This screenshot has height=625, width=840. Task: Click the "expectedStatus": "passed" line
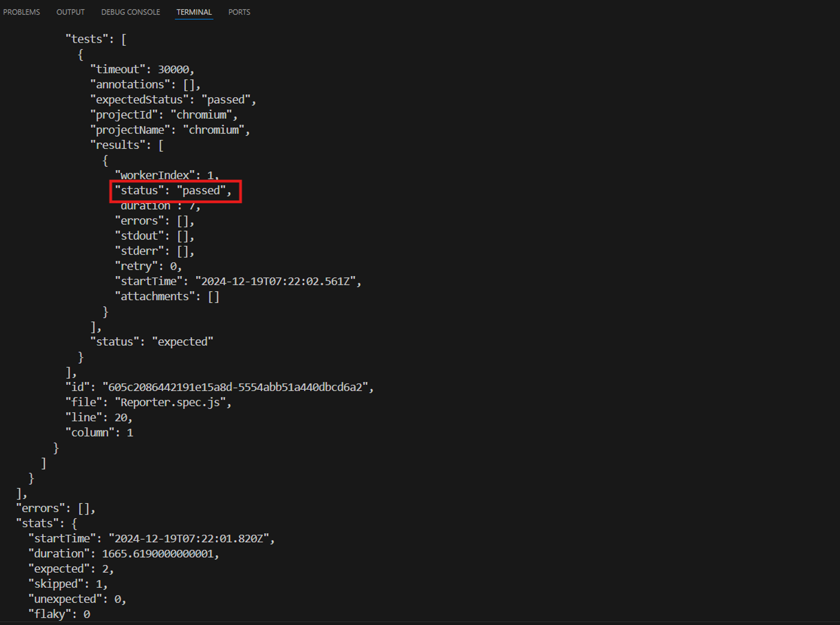pos(173,100)
